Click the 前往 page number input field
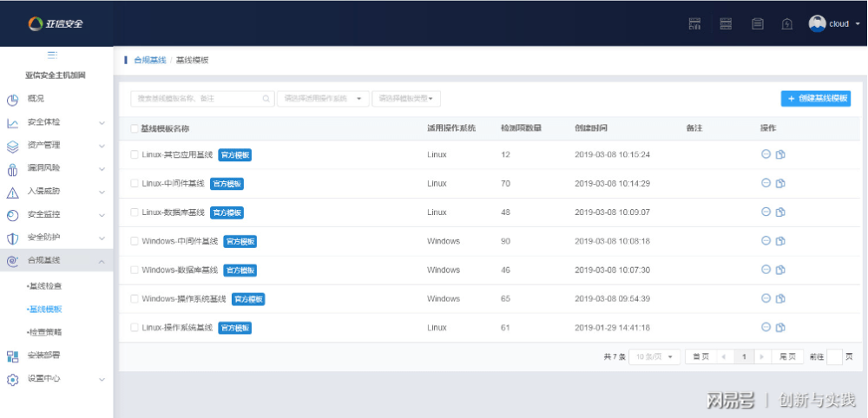Image resolution: width=868 pixels, height=418 pixels. pos(834,356)
